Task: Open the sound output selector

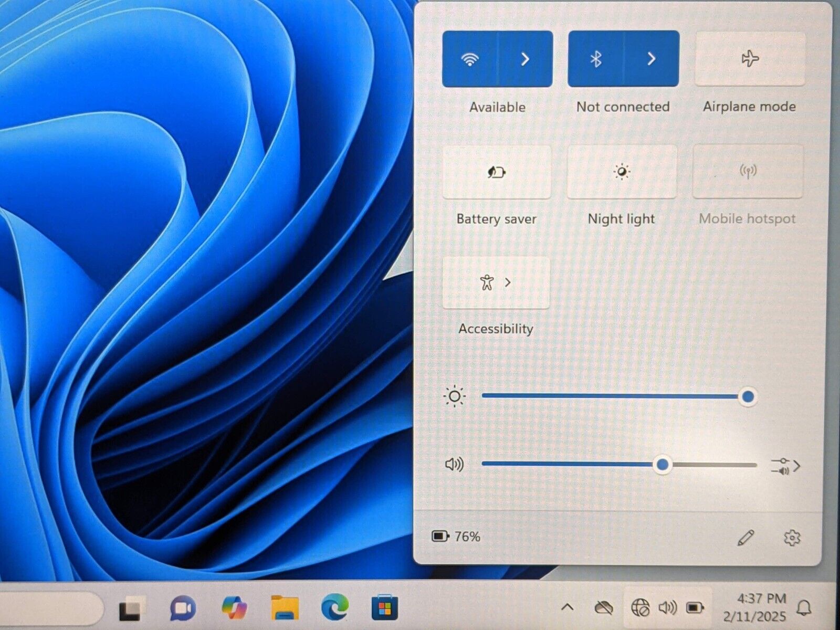Action: (785, 466)
